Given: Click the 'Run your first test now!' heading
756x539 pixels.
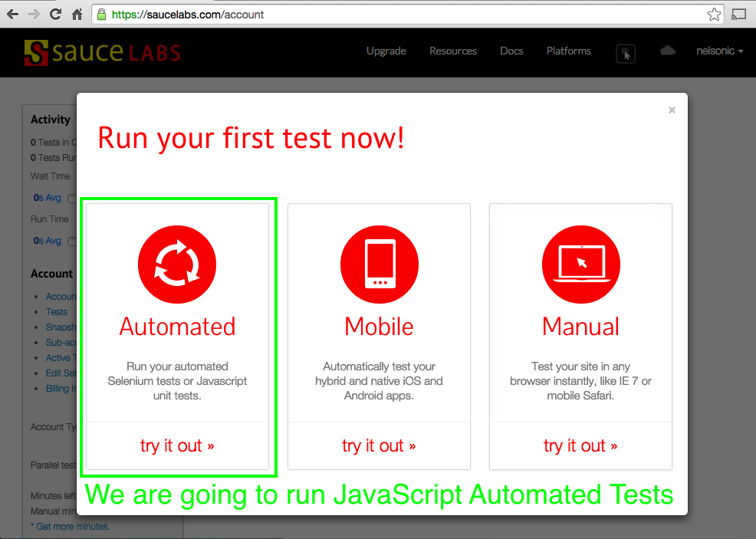Looking at the screenshot, I should click(x=251, y=138).
